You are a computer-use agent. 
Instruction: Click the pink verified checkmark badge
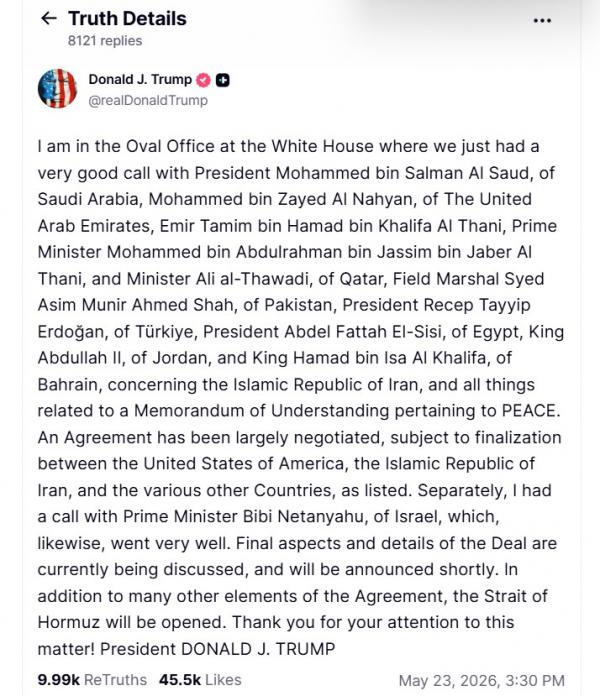[x=203, y=80]
